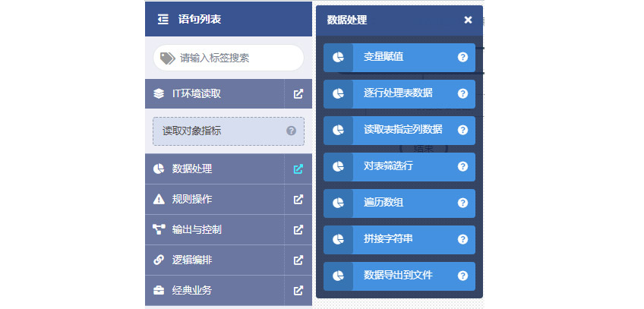
Task: Select the 经典业务 category
Action: pyautogui.click(x=191, y=290)
